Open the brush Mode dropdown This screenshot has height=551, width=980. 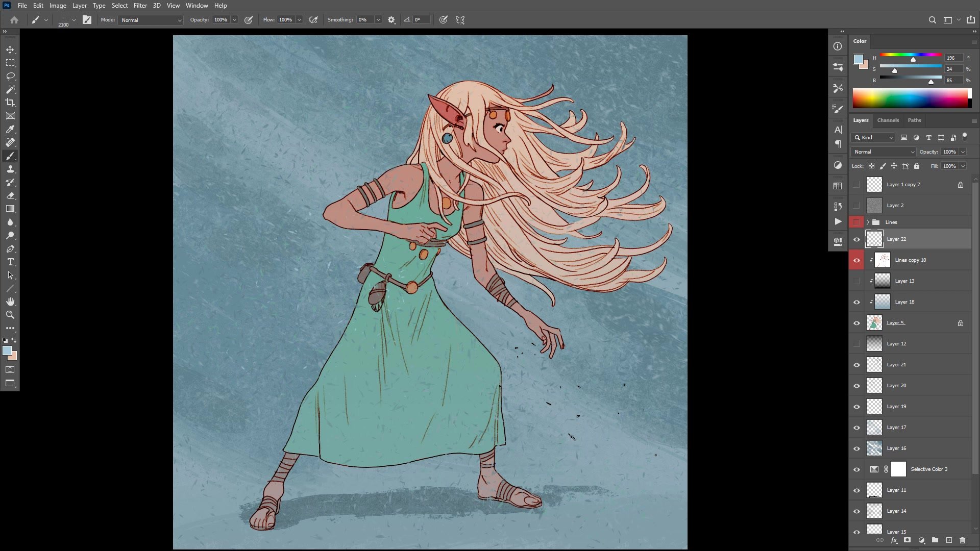(x=151, y=20)
